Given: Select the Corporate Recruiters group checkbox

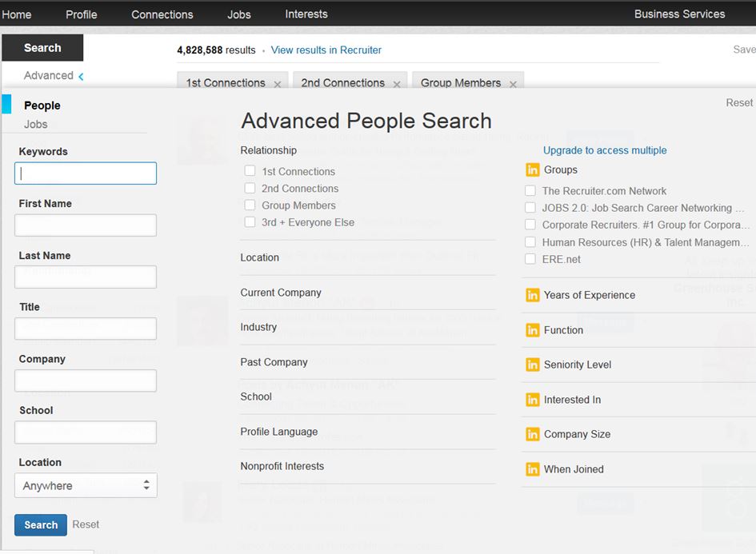Looking at the screenshot, I should pos(530,225).
